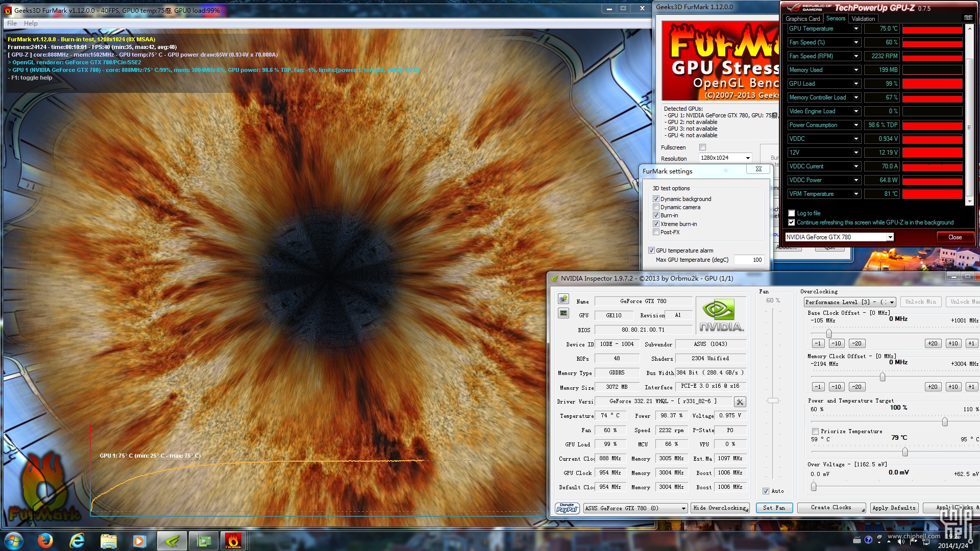Viewport: 980px width, 551px height.
Task: Enable the Fullscreen checkbox in FurMark
Action: (x=702, y=147)
